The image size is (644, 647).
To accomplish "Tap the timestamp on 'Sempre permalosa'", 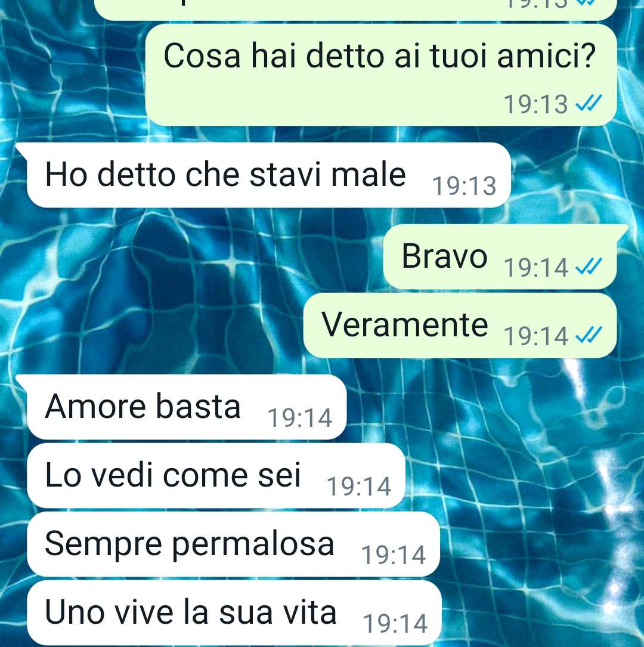I will tap(394, 555).
